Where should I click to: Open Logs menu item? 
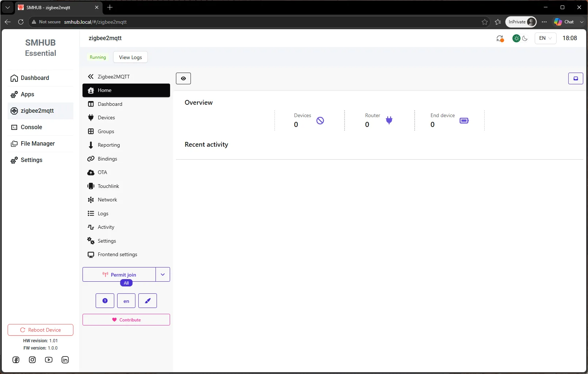click(x=126, y=213)
